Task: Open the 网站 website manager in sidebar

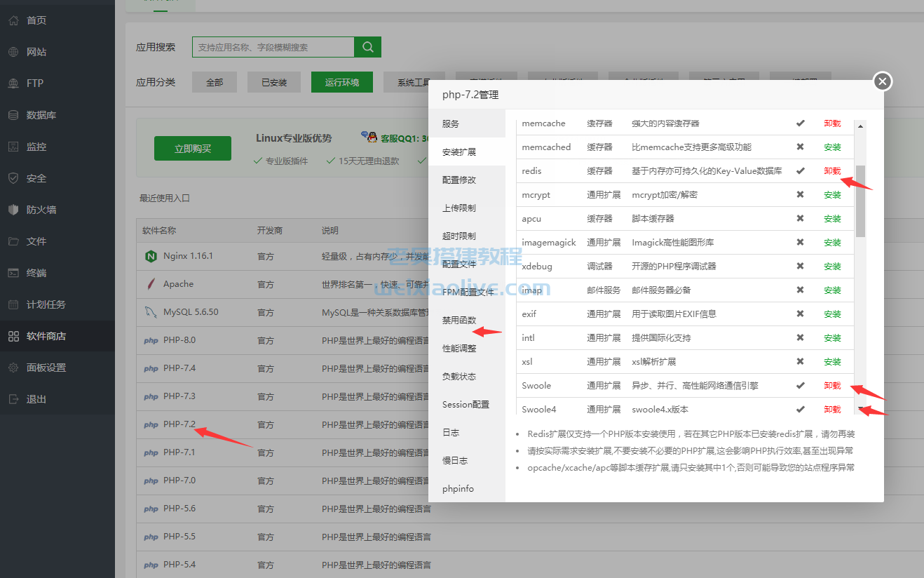Action: pyautogui.click(x=32, y=51)
